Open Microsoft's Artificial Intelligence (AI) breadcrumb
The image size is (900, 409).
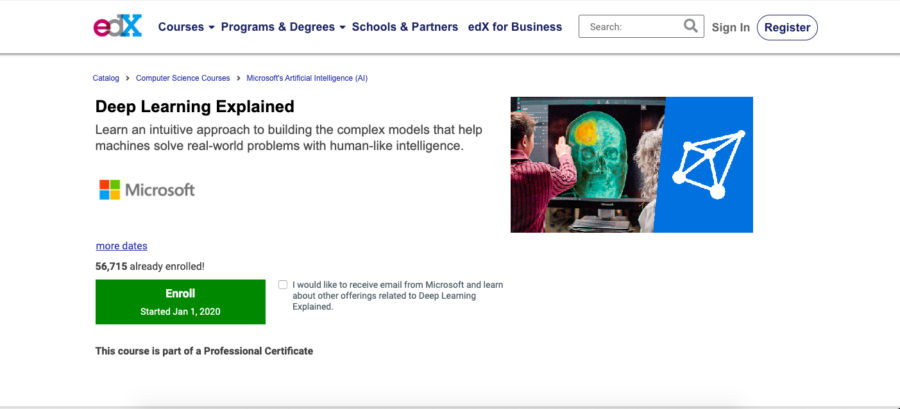pyautogui.click(x=307, y=78)
